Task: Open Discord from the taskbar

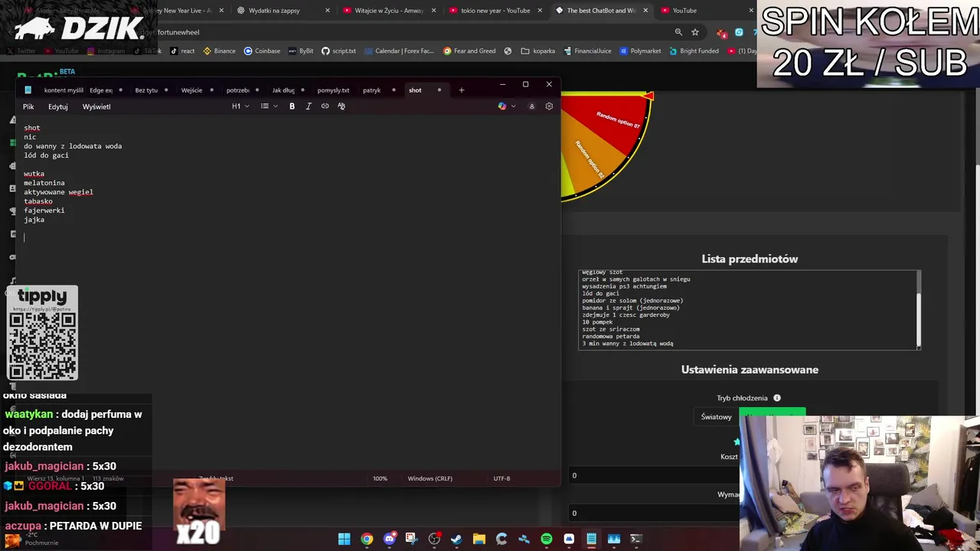Action: [389, 539]
